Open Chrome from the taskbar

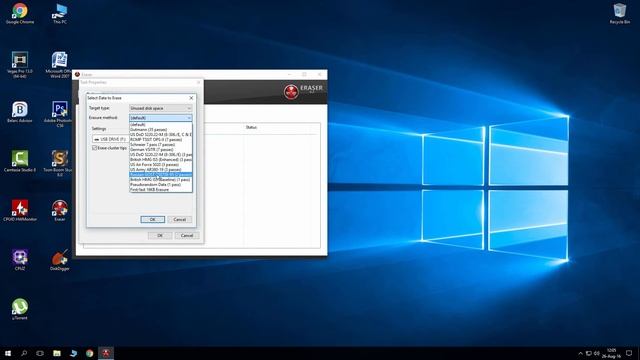pos(89,353)
